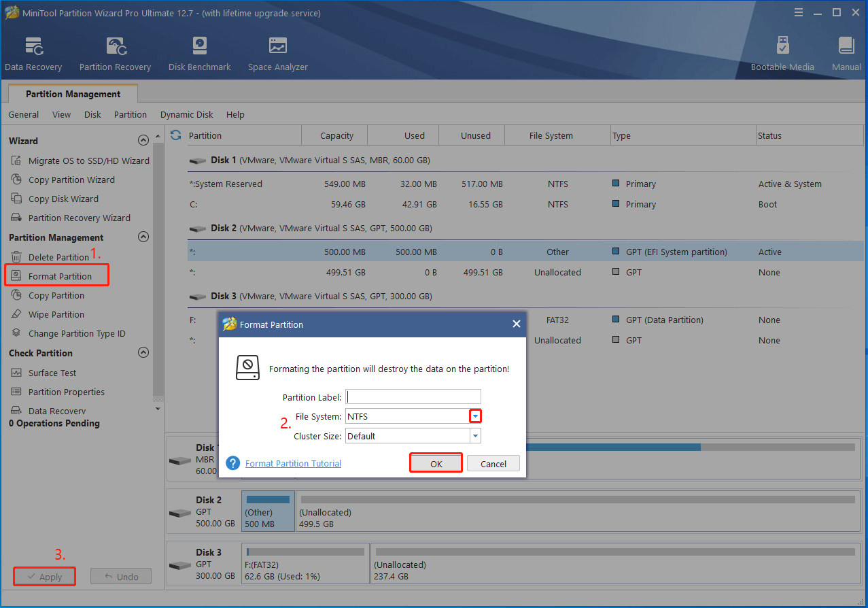Open the Help menu
The height and width of the screenshot is (608, 868).
(235, 114)
